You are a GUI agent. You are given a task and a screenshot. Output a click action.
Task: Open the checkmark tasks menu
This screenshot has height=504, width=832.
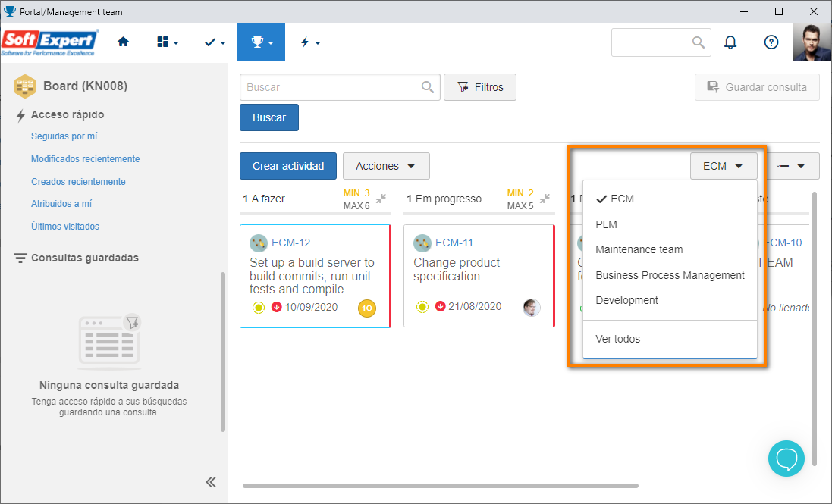tap(215, 42)
